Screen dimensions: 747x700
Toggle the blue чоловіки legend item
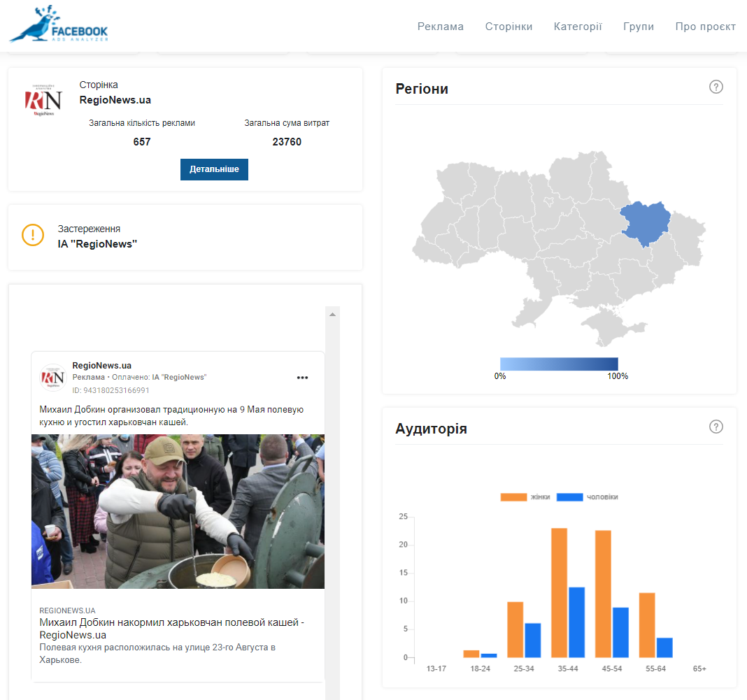591,497
